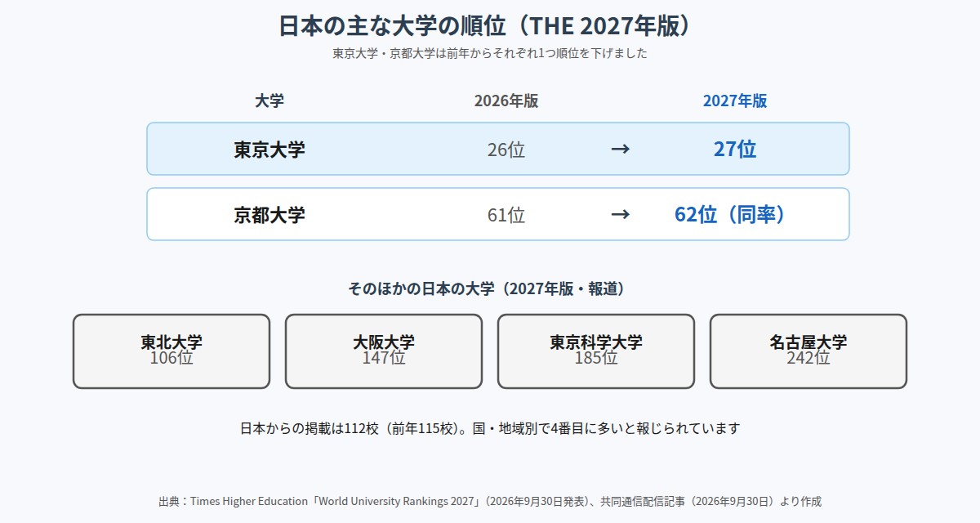Click the 61位 value for 京都大学
The image size is (980, 523).
coord(506,215)
